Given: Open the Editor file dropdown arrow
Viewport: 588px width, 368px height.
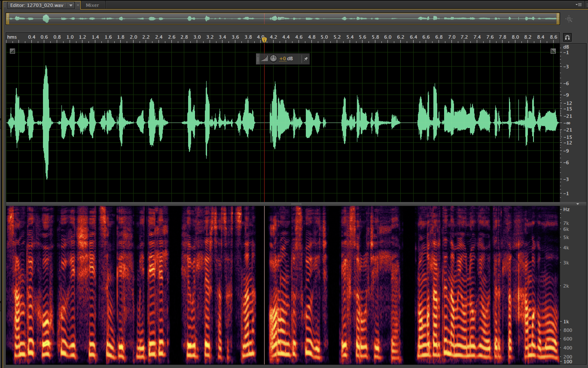Looking at the screenshot, I should pos(71,5).
